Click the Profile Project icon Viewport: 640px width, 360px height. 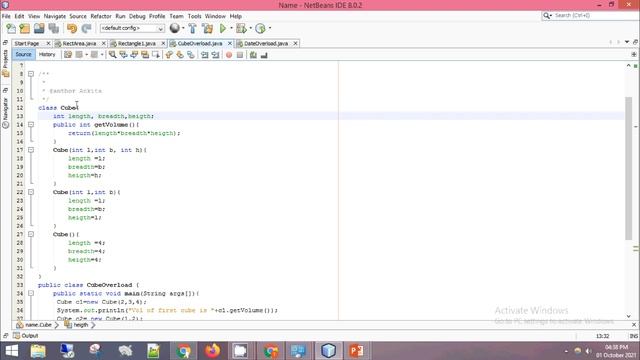click(260, 28)
